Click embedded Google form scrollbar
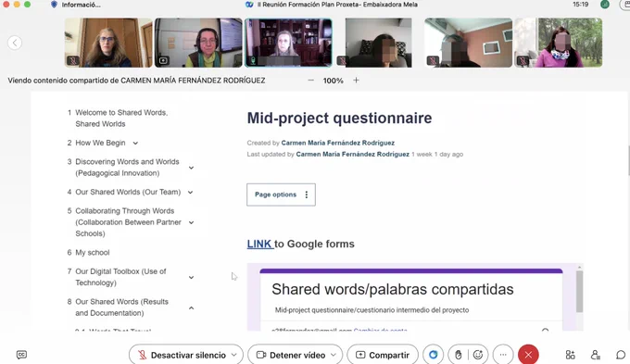Image resolution: width=630 pixels, height=364 pixels. point(579,292)
